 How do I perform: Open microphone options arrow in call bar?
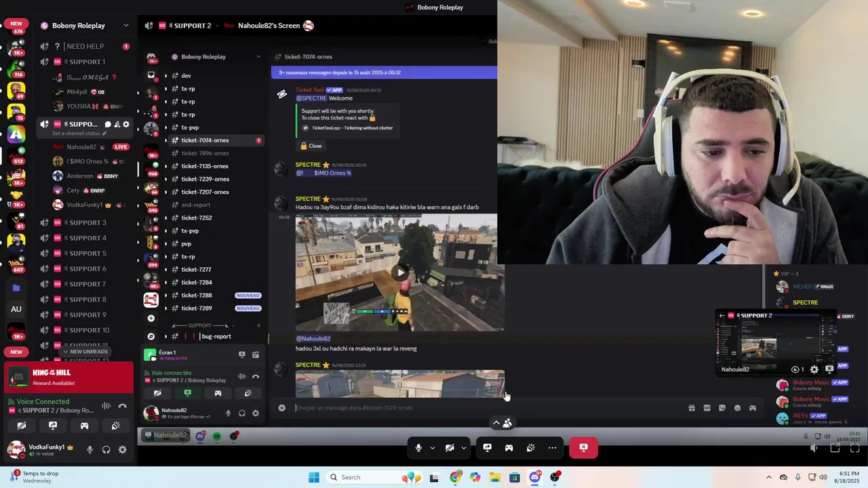coord(432,448)
